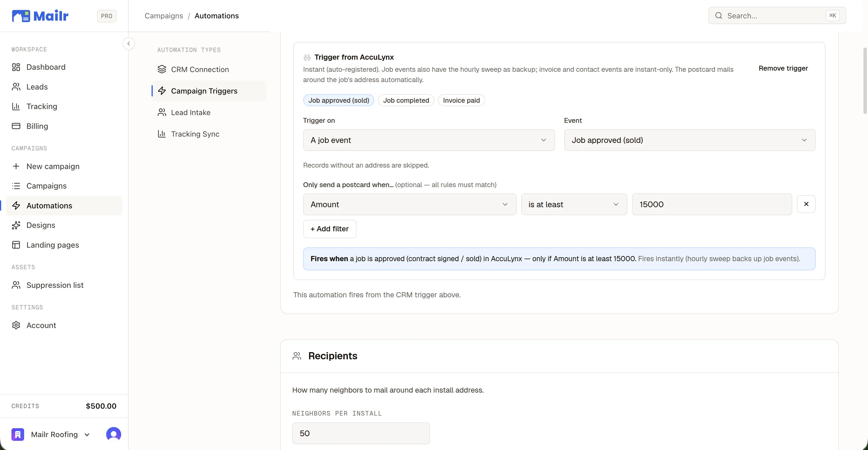Screen dimensions: 868x450
Task: Open the Event dropdown
Action: point(690,140)
